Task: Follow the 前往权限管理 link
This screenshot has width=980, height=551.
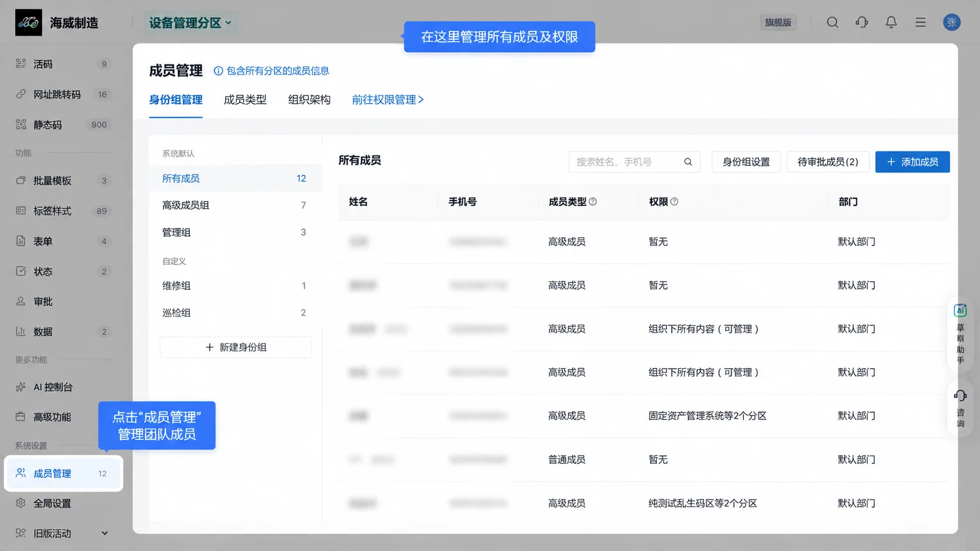Action: point(388,100)
